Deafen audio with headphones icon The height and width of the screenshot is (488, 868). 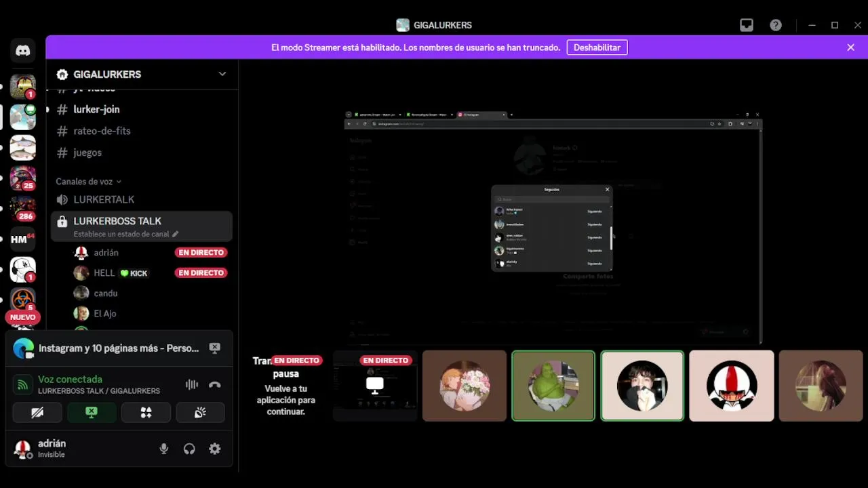click(x=189, y=449)
